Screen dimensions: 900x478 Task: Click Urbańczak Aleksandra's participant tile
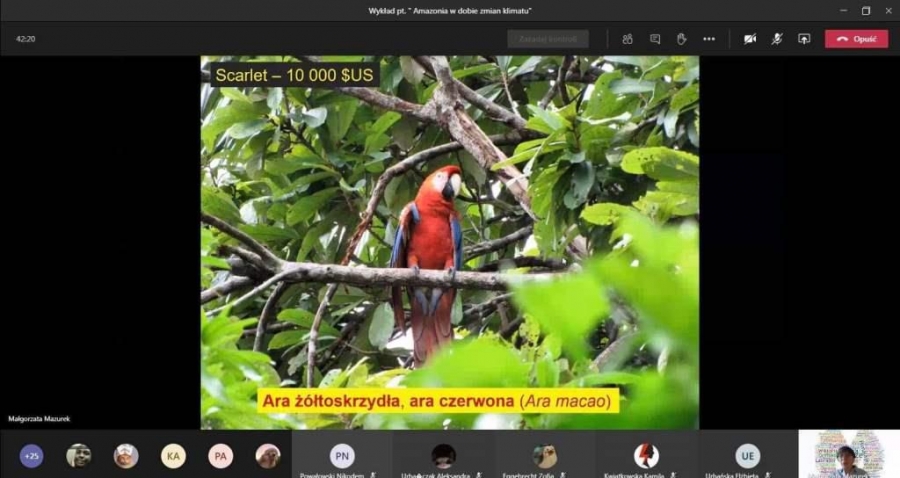pos(443,456)
